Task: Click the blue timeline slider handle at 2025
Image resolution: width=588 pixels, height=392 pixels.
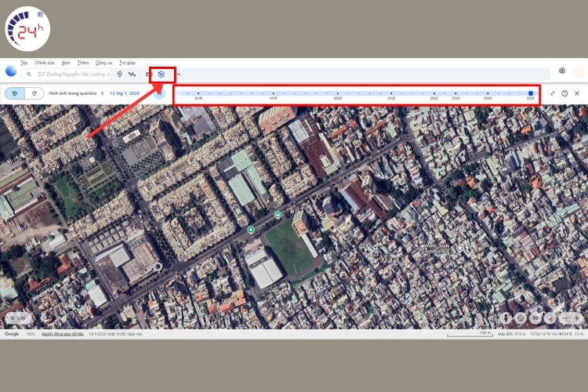Action: pos(531,93)
